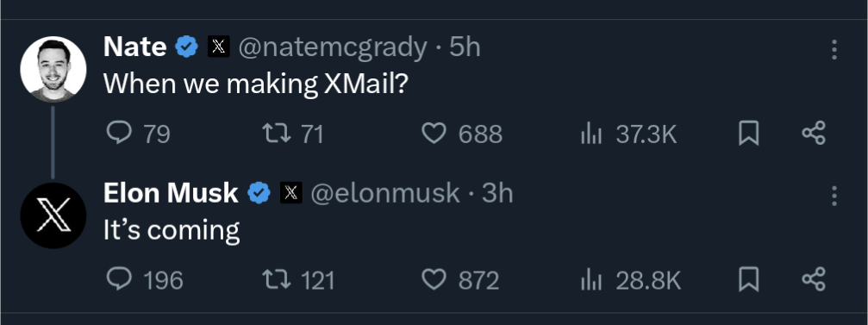Visit the @elonmusk handle link
868x325 pixels.
385,193
